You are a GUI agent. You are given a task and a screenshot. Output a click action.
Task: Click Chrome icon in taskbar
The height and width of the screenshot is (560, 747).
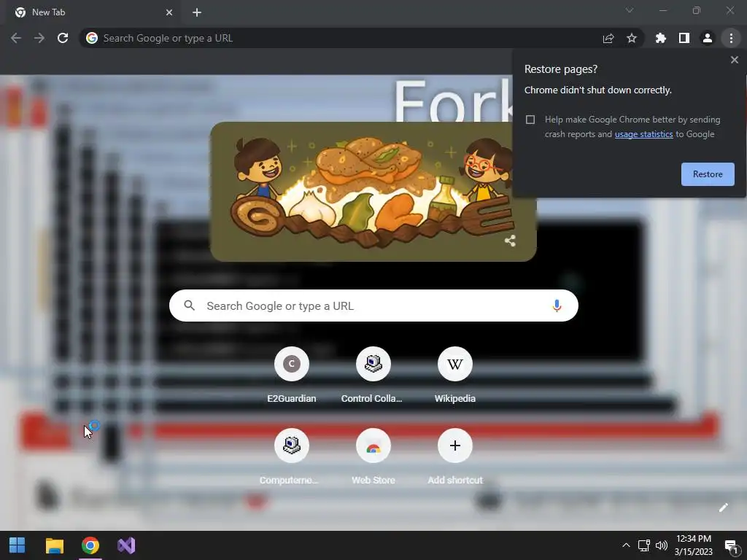tap(90, 545)
